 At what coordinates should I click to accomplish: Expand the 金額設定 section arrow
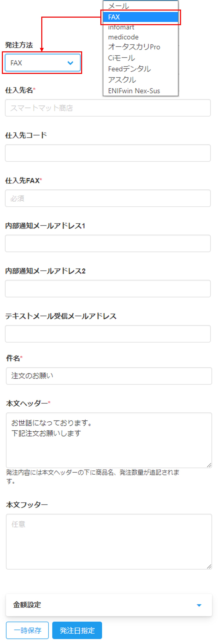coord(199,605)
